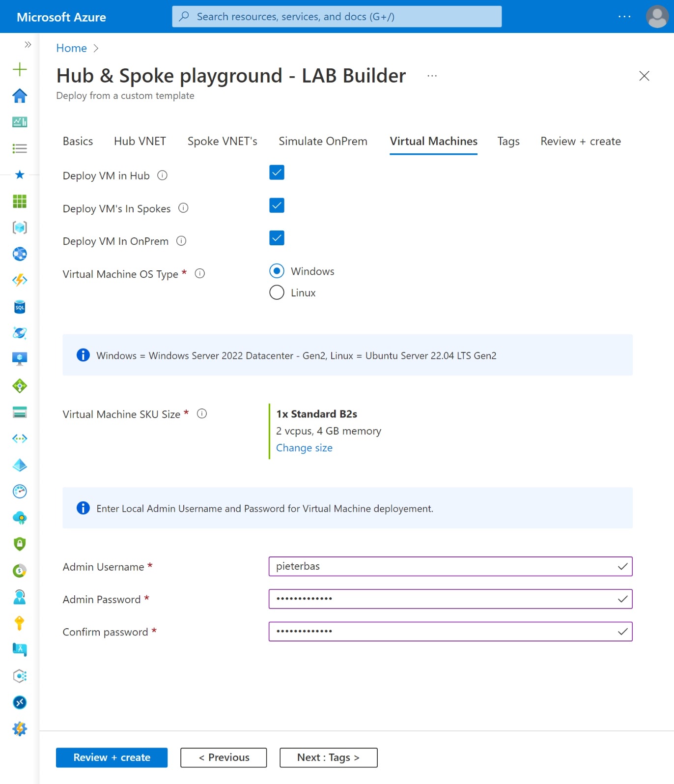The height and width of the screenshot is (784, 674).
Task: Open All resources green grid icon
Action: (20, 201)
